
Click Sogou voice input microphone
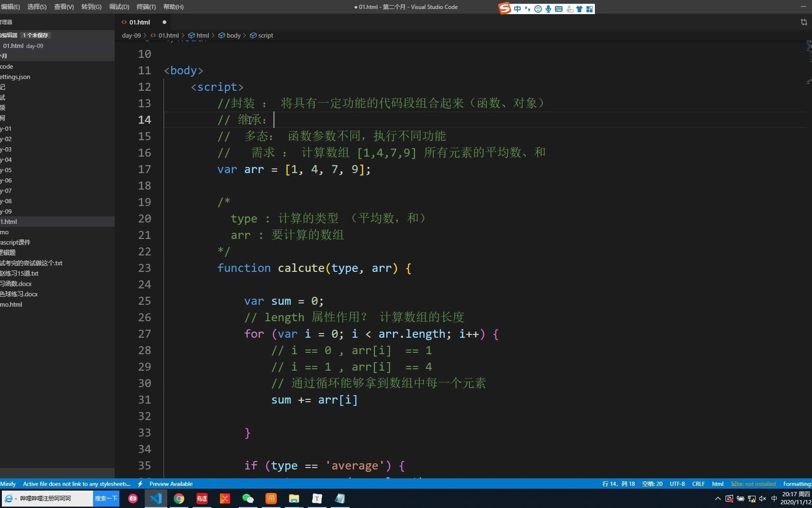click(x=548, y=9)
